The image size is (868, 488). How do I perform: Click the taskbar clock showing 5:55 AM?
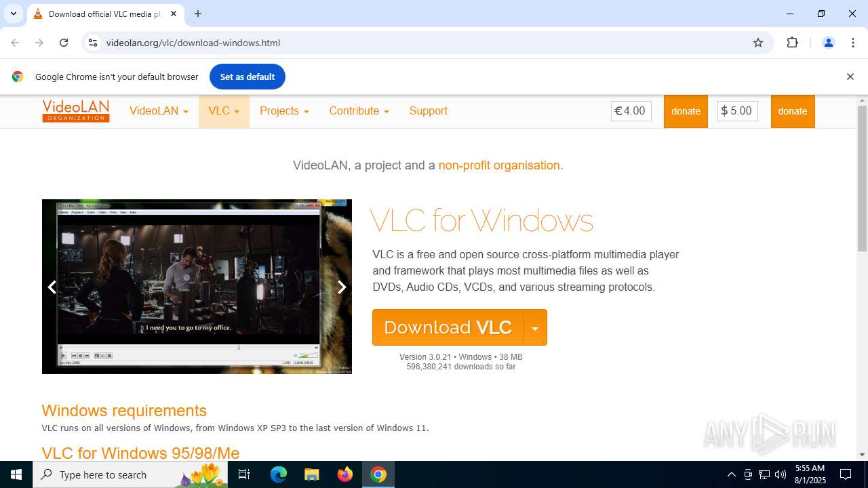[810, 474]
